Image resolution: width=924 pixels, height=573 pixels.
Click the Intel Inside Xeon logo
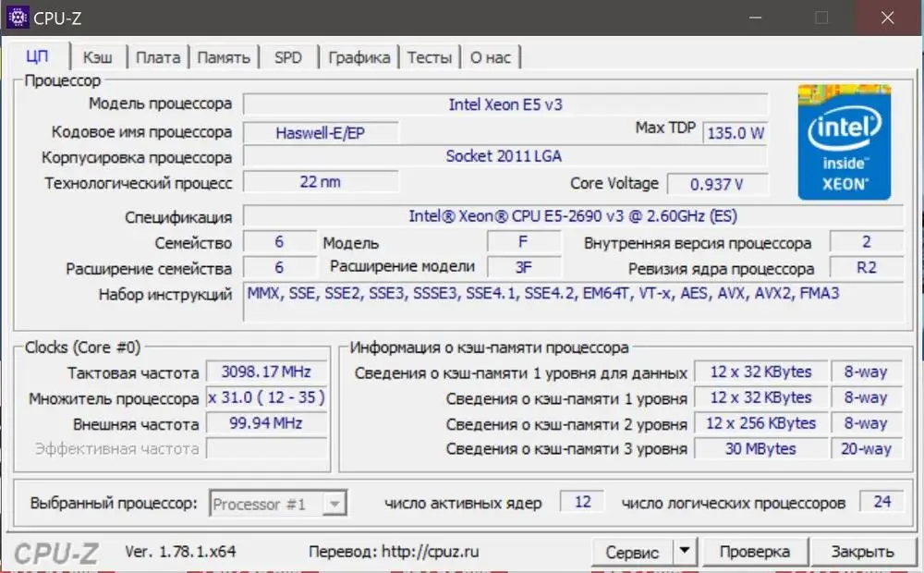coord(845,142)
